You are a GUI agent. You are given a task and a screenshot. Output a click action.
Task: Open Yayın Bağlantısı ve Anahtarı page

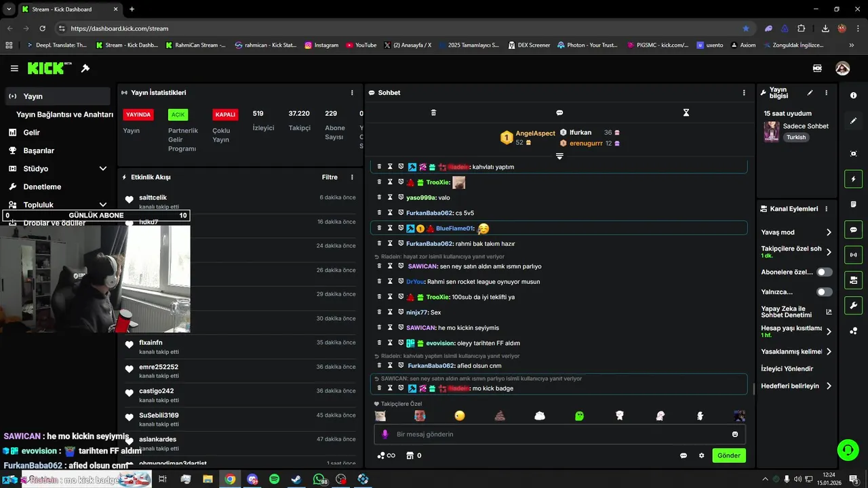64,115
